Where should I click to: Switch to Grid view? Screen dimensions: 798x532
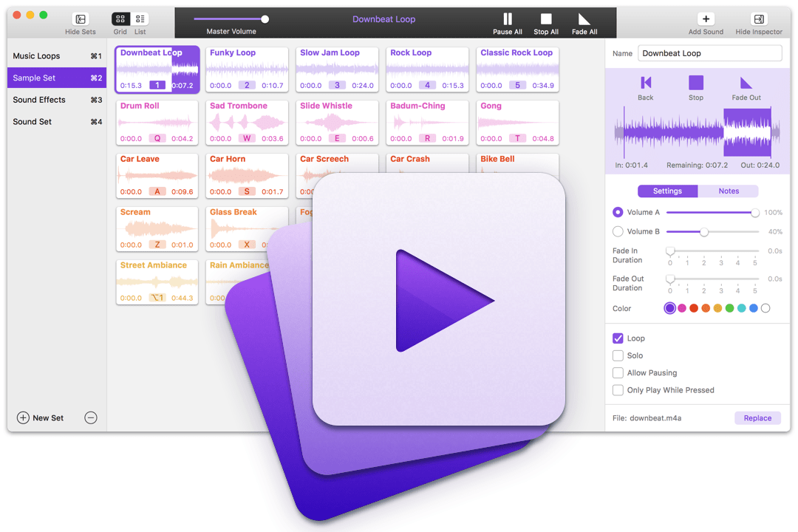[120, 18]
